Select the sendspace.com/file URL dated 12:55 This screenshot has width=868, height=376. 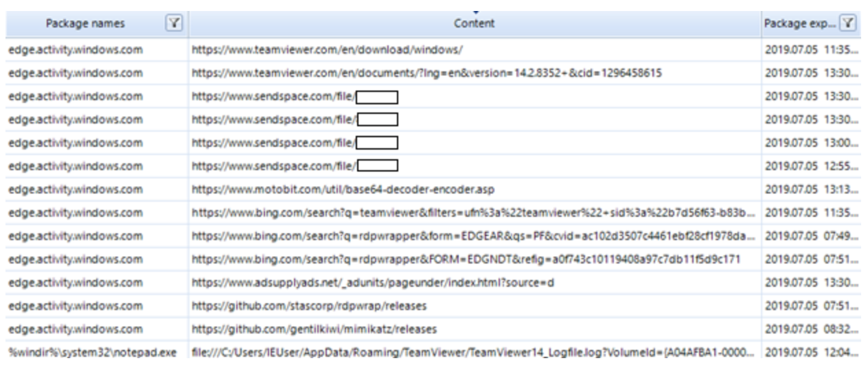[x=475, y=166]
